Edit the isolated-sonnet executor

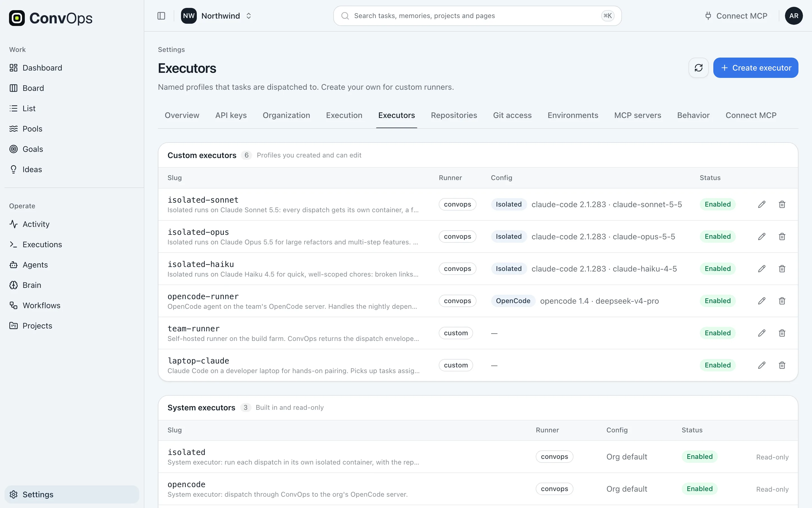click(x=762, y=204)
